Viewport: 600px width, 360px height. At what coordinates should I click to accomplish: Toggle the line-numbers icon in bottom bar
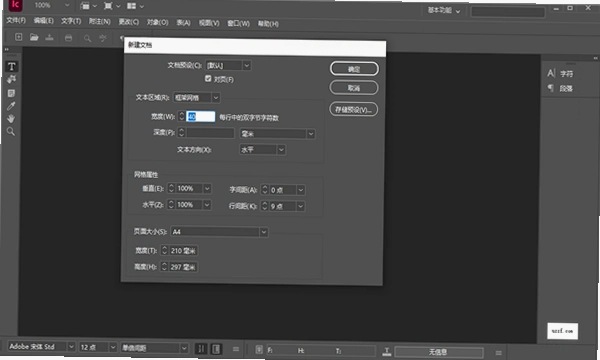pos(201,349)
